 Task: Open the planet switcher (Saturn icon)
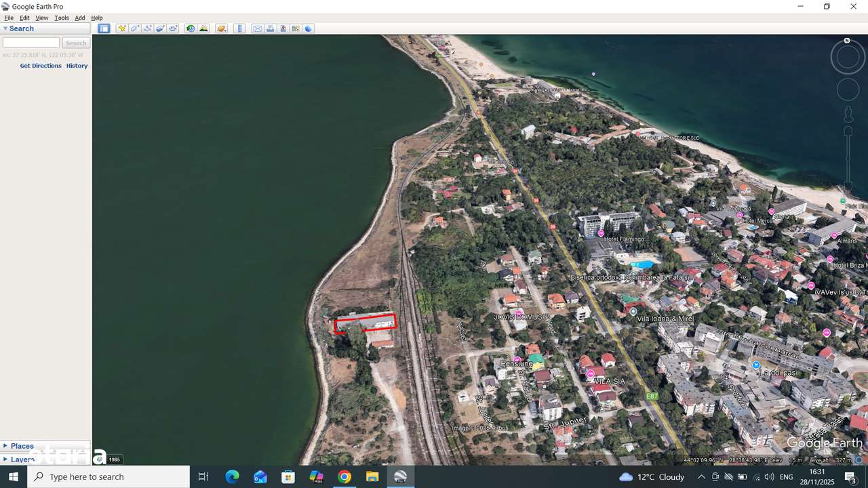pos(221,28)
